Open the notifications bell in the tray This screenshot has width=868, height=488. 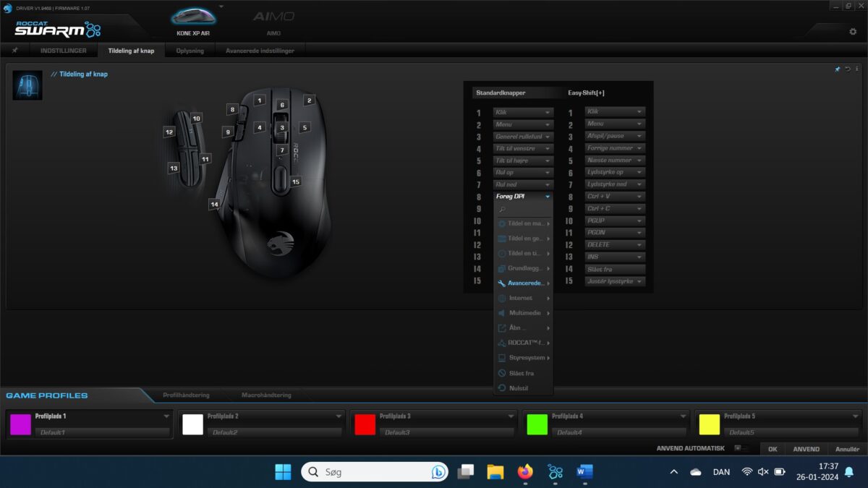(849, 472)
